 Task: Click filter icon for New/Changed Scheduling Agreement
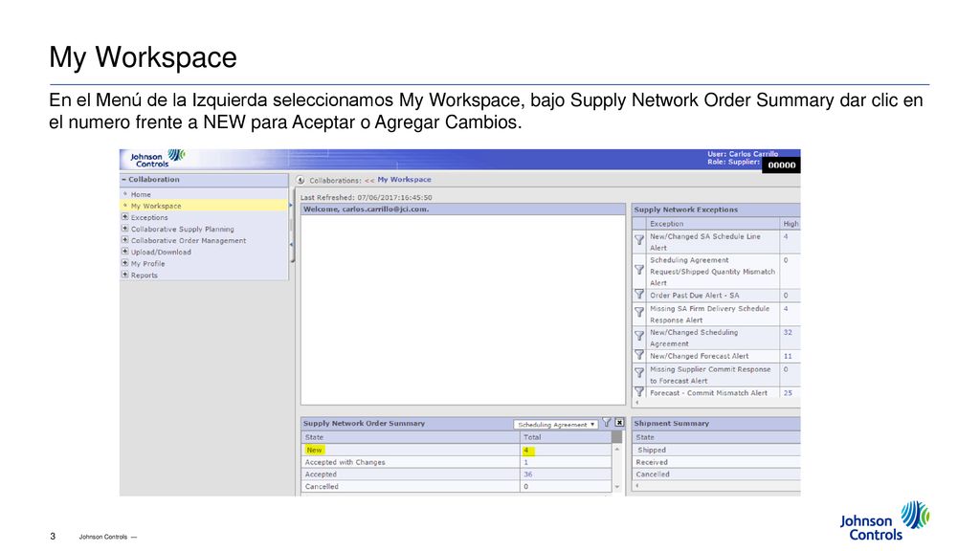coord(638,336)
